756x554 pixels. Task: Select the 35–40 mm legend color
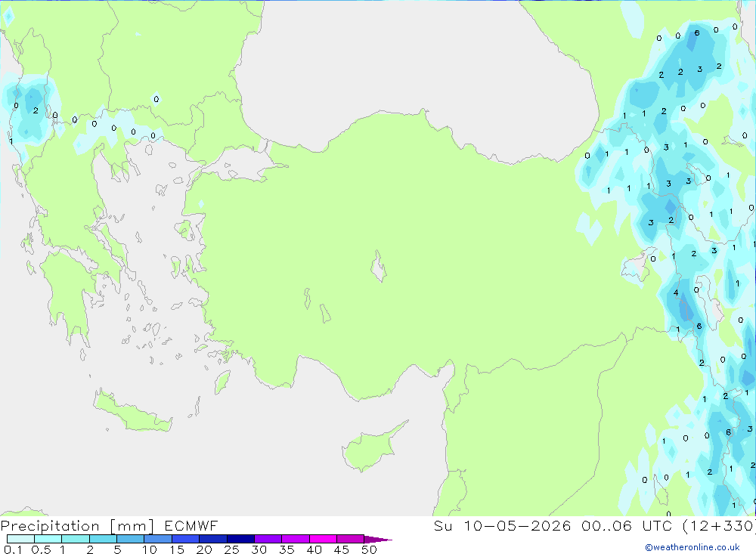[x=295, y=539]
